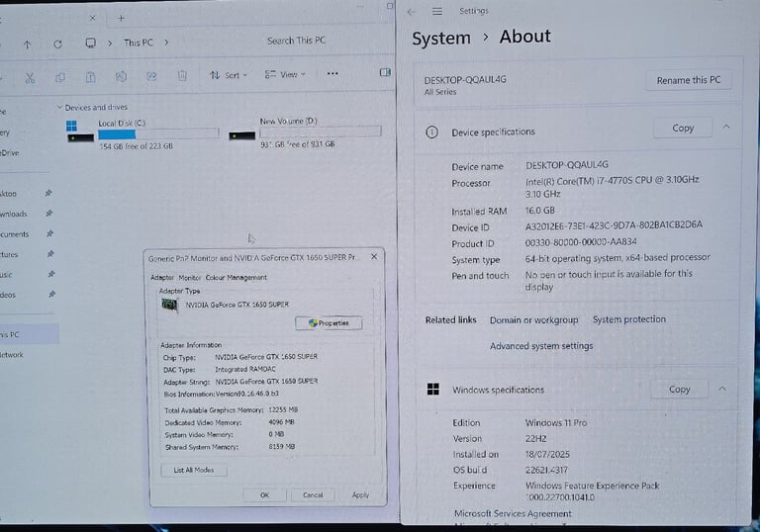Open the Settings hamburger navigation menu
This screenshot has height=532, width=760.
tap(437, 11)
